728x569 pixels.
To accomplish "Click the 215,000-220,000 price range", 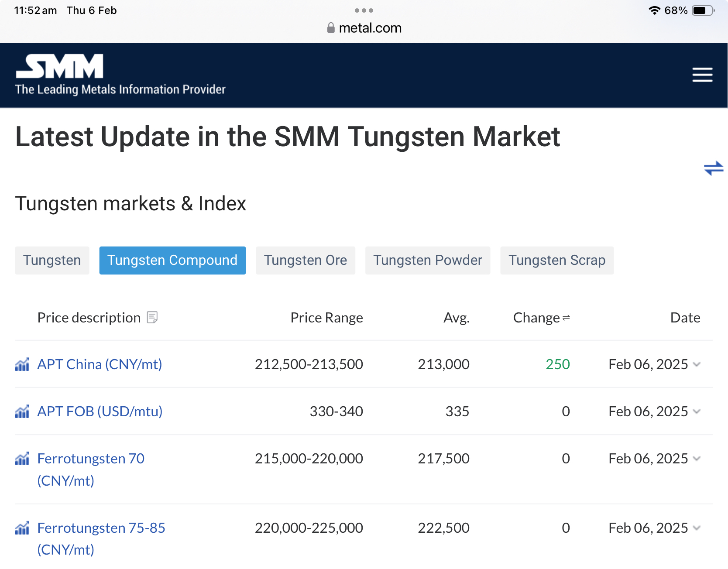I will point(309,459).
